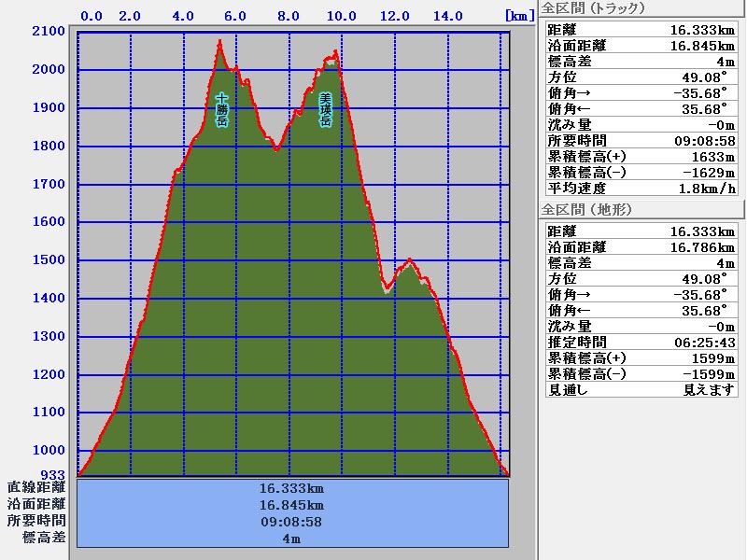Click the 平均速度 row showing 1.8km/h
The image size is (747, 560).
(641, 188)
